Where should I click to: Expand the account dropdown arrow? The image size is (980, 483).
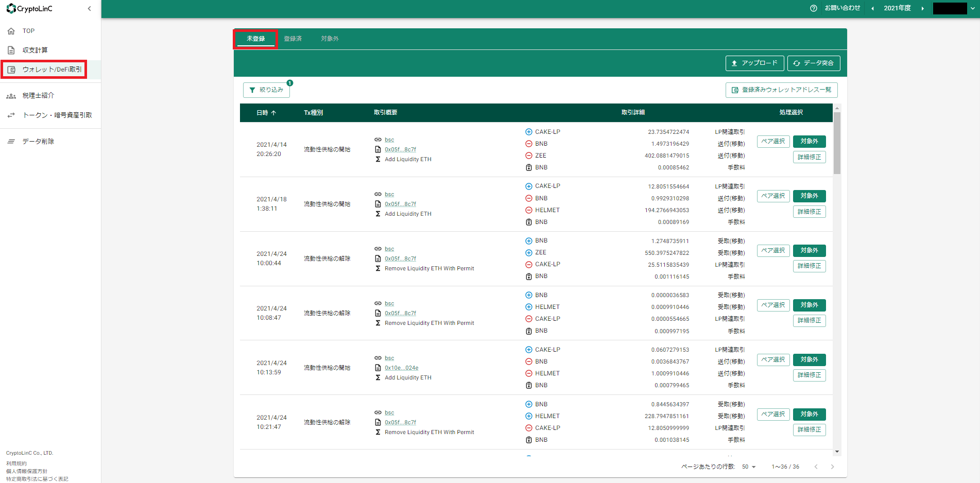pyautogui.click(x=973, y=8)
